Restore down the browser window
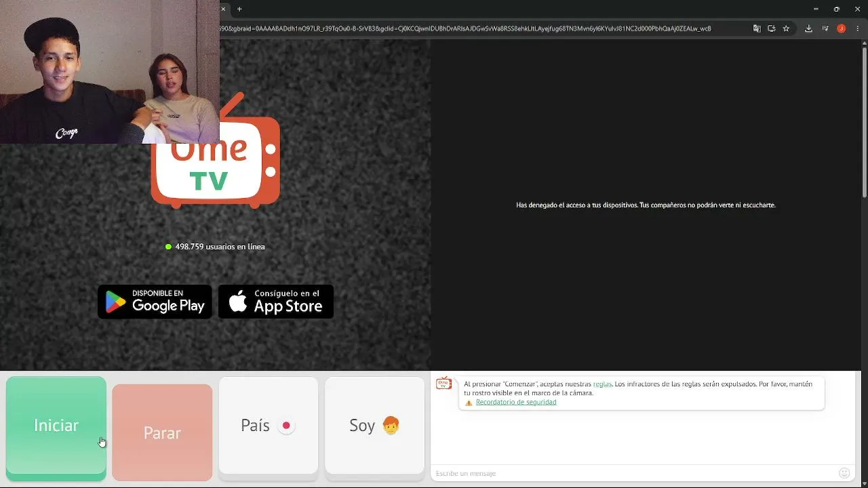This screenshot has width=868, height=488. tap(837, 9)
